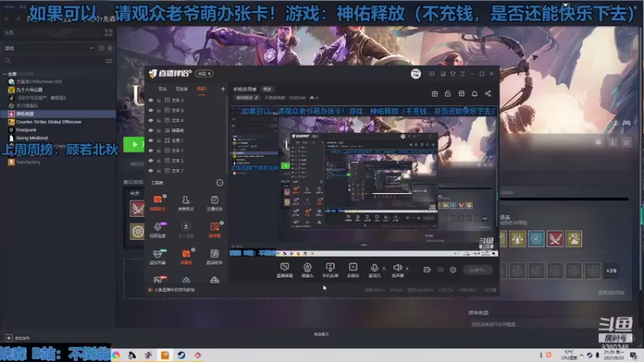Click the favorite star on Steam game page
644x362 pixels.
(626, 142)
